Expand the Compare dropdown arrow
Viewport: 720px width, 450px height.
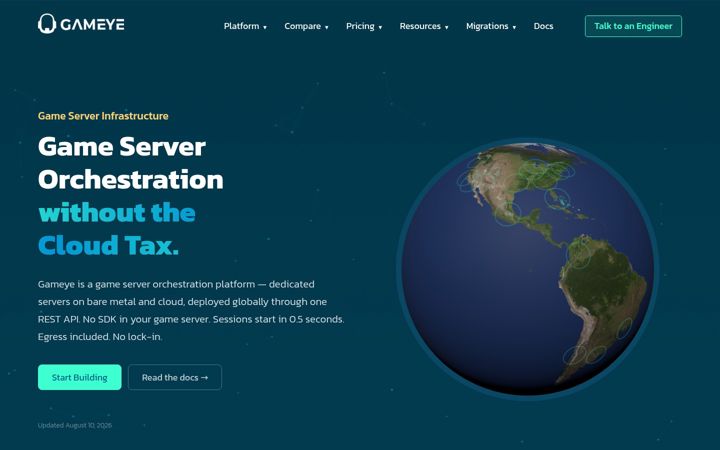[326, 28]
